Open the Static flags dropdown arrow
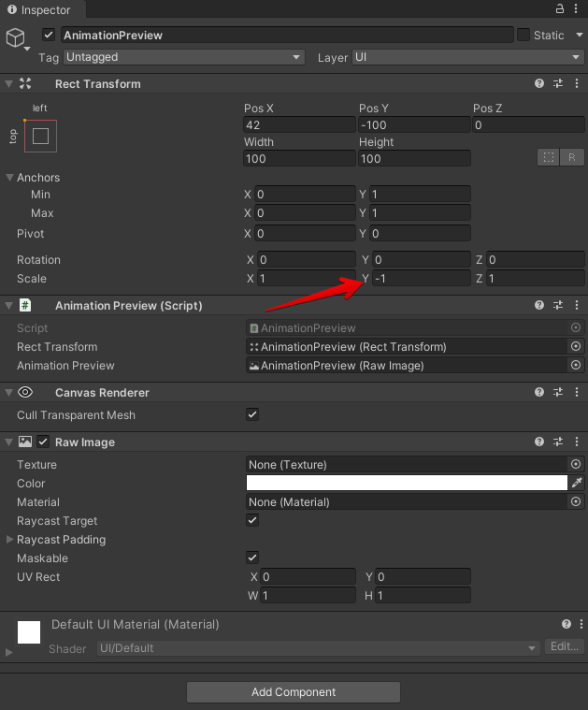588x710 pixels. [x=579, y=35]
